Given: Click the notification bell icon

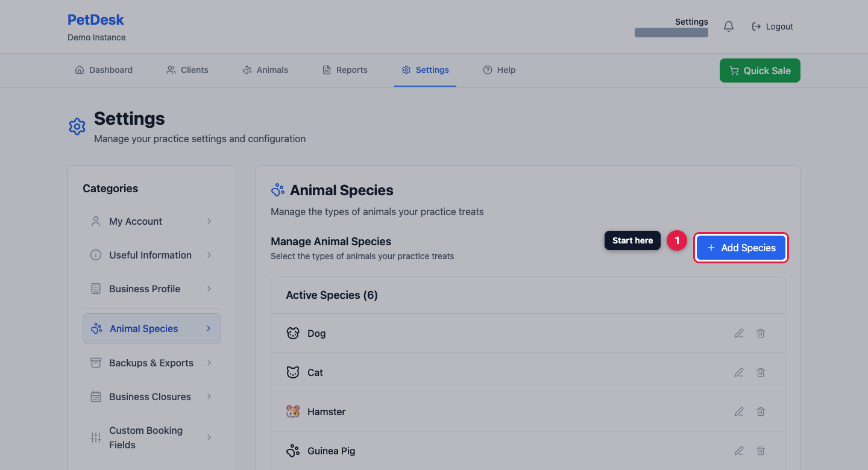Looking at the screenshot, I should [729, 27].
